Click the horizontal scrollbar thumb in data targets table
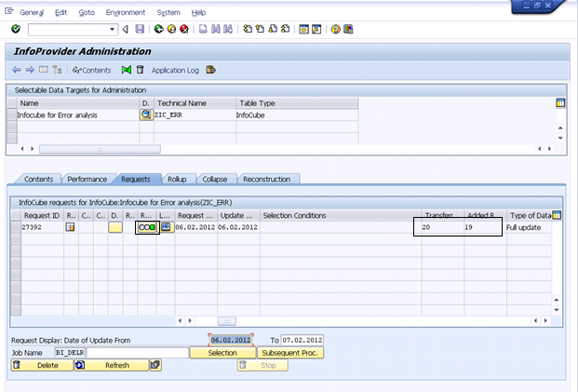The image size is (578, 392). 100,149
